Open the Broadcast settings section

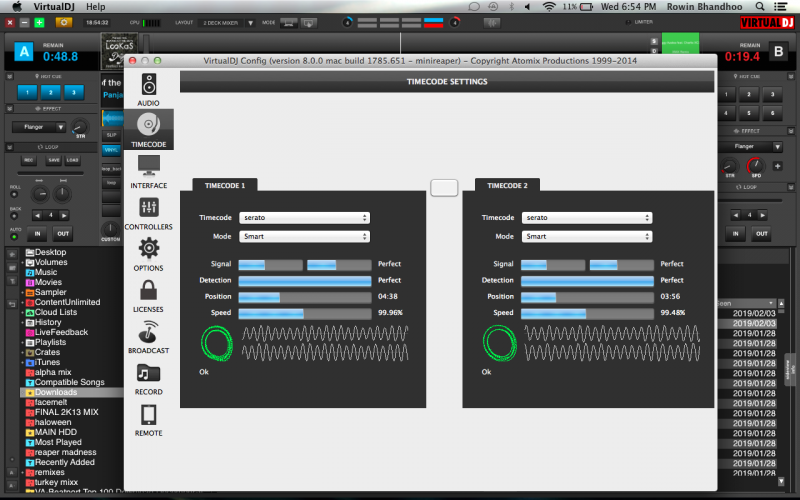pyautogui.click(x=148, y=337)
